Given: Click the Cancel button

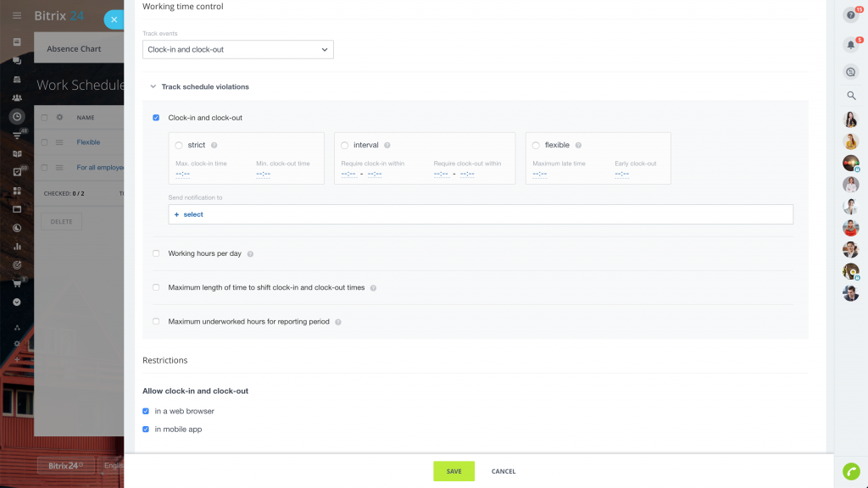Looking at the screenshot, I should click(504, 471).
